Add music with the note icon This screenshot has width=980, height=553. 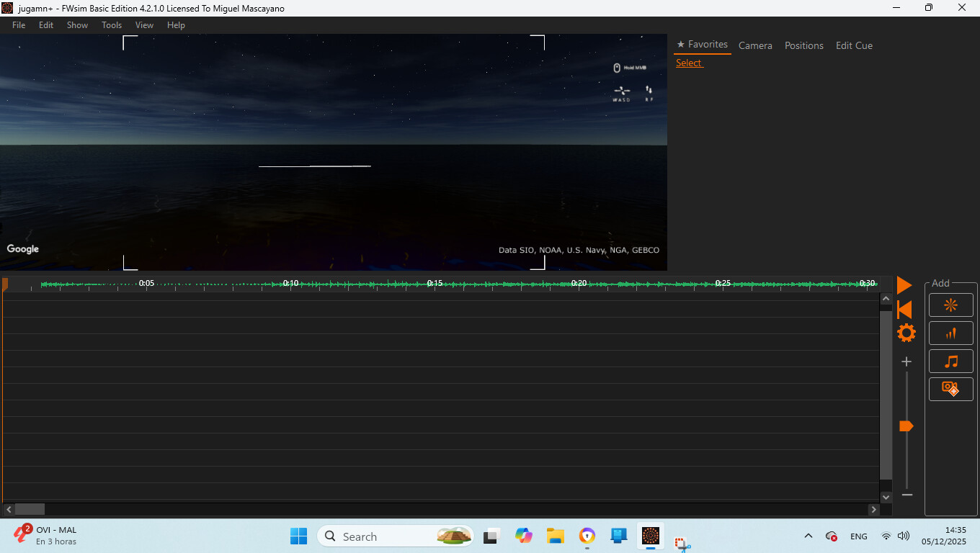tap(950, 361)
